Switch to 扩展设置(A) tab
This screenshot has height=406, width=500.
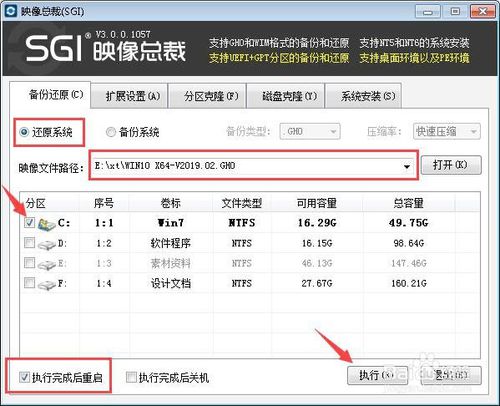click(129, 96)
